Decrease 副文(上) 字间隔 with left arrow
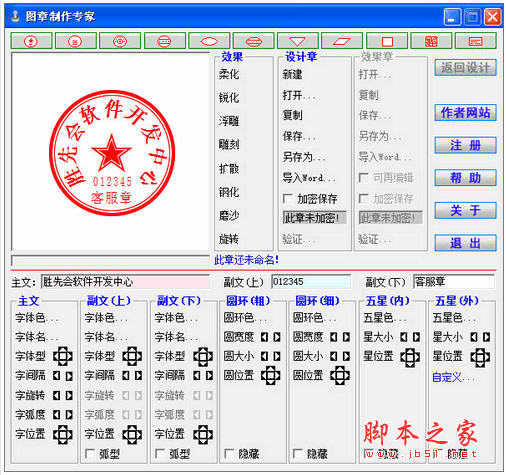506x475 pixels. coord(126,376)
